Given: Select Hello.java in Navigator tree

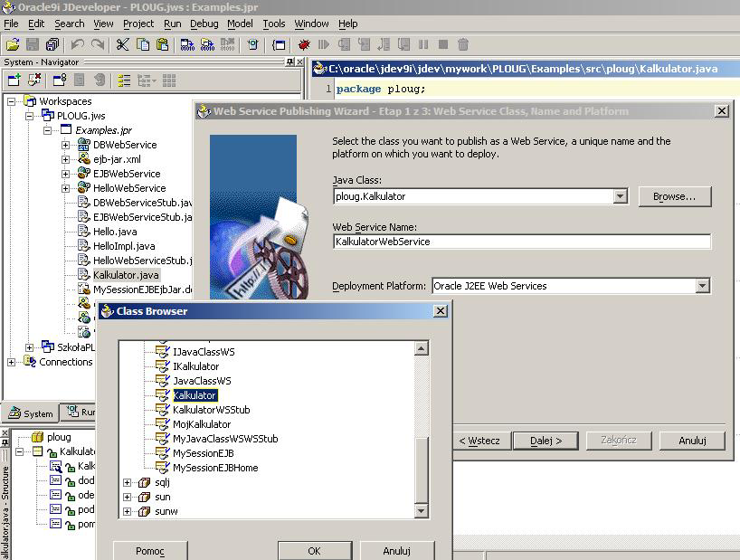Looking at the screenshot, I should tap(115, 232).
